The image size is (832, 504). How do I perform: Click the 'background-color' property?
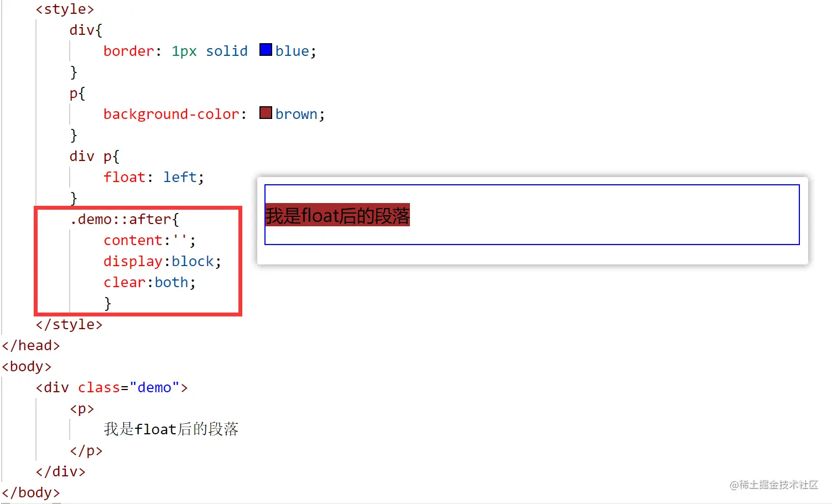171,114
